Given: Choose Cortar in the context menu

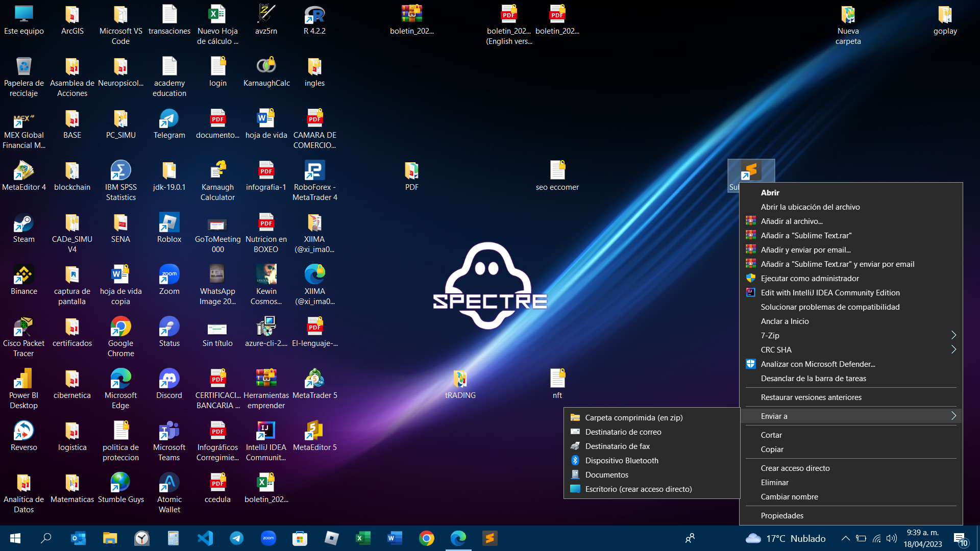Looking at the screenshot, I should tap(851, 435).
